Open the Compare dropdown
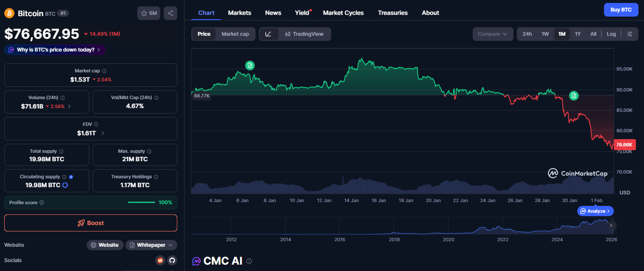 (493, 34)
